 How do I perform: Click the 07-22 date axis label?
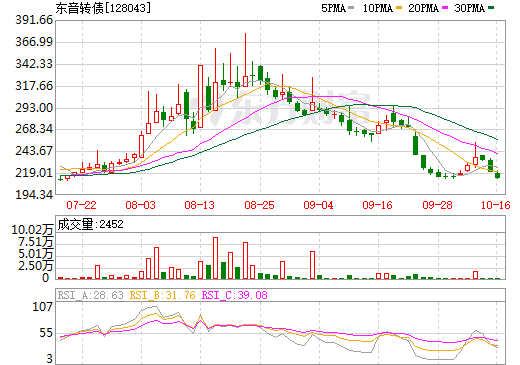click(82, 205)
